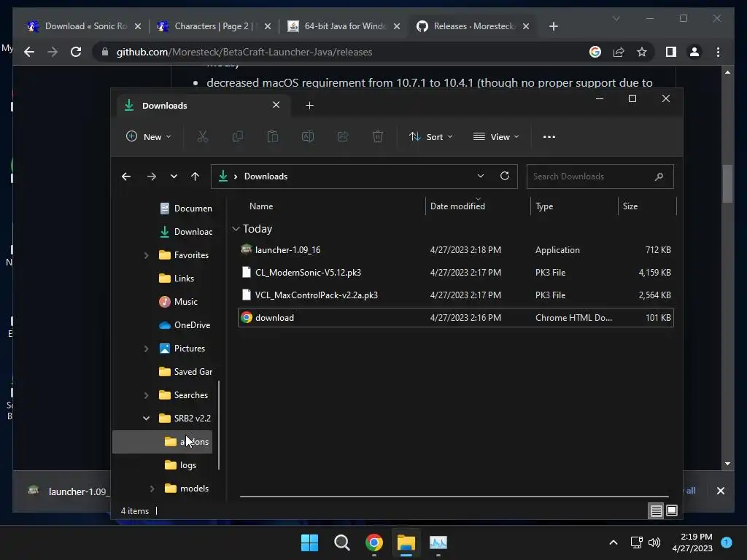The height and width of the screenshot is (560, 747).
Task: Show hidden system tray icons
Action: click(x=614, y=542)
